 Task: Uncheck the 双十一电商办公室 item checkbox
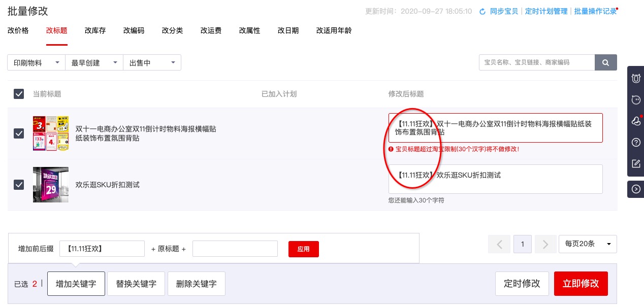19,133
